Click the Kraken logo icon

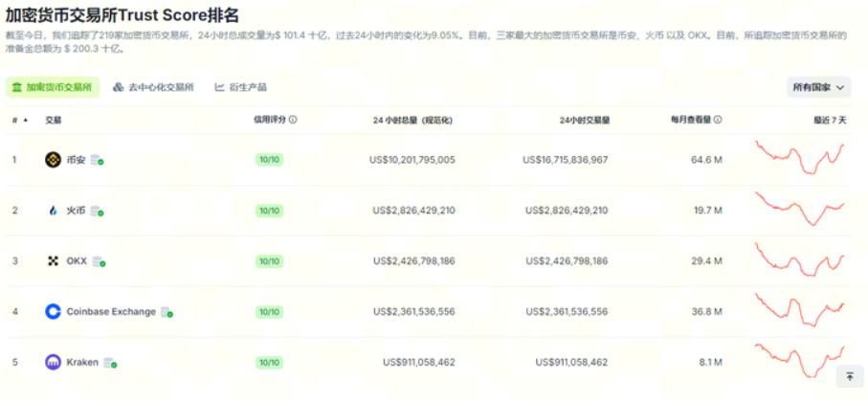point(53,363)
